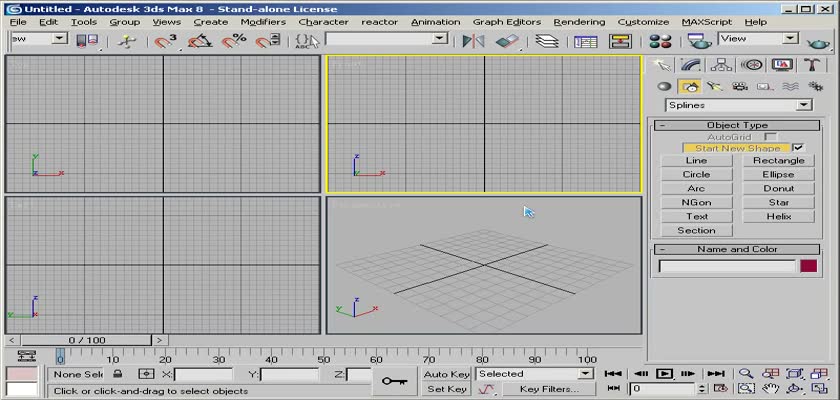Switch to Modify panel tab

pyautogui.click(x=692, y=65)
